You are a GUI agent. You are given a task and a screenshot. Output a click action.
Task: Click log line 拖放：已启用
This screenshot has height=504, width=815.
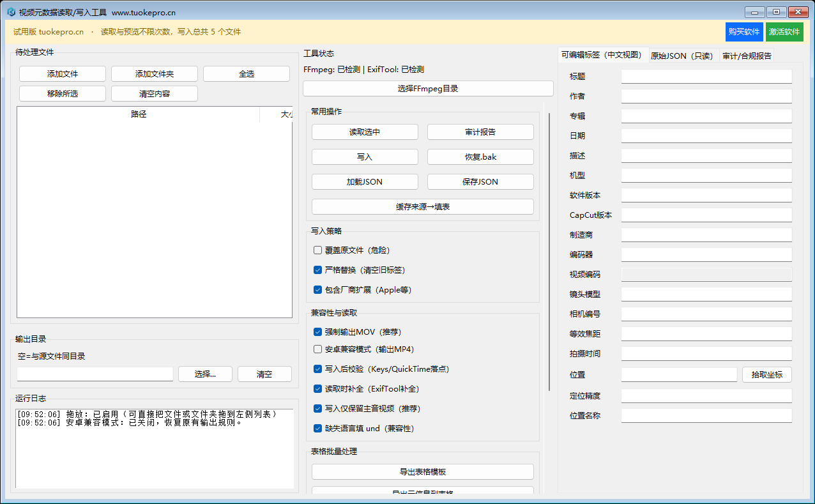pos(147,415)
